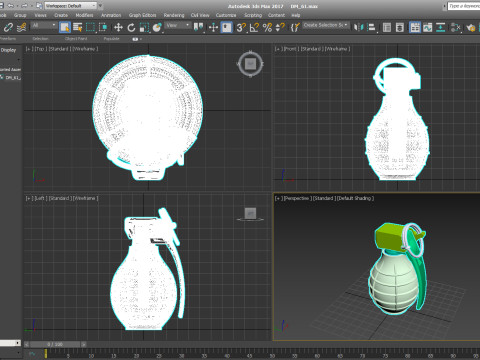Toggle the Scene Explorer
480x360 pixels.
tap(387, 27)
